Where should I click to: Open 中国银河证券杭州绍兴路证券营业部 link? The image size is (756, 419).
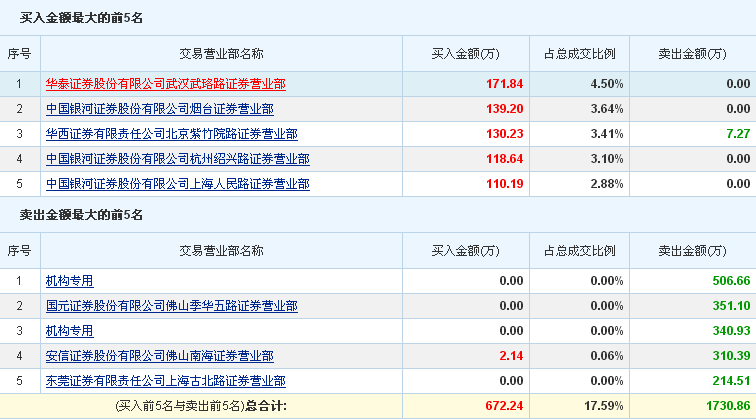pyautogui.click(x=177, y=159)
